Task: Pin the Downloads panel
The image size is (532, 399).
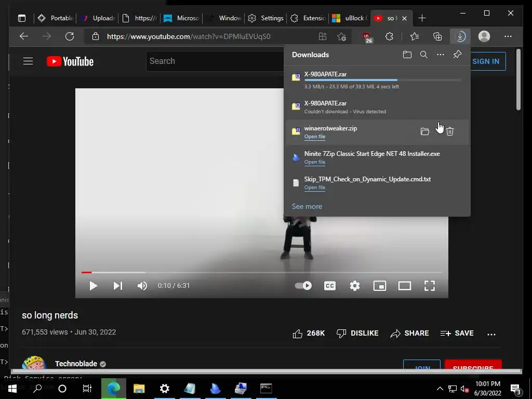Action: tap(457, 54)
